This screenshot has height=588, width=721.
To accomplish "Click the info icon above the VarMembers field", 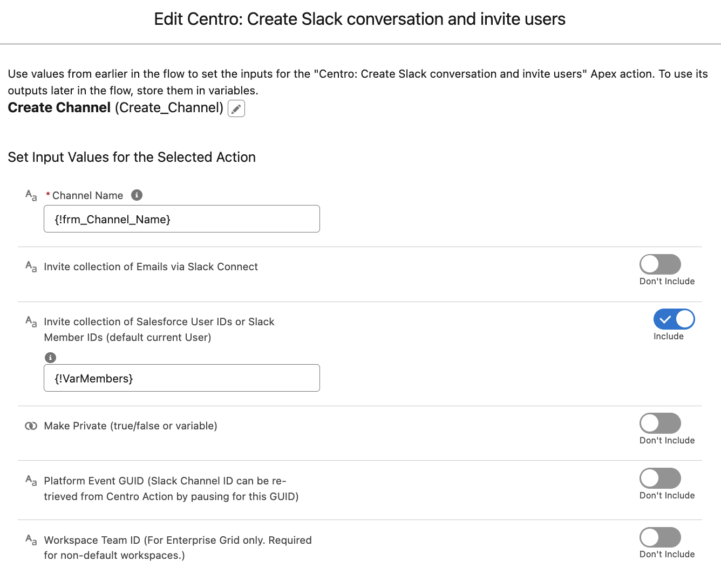I will coord(50,358).
